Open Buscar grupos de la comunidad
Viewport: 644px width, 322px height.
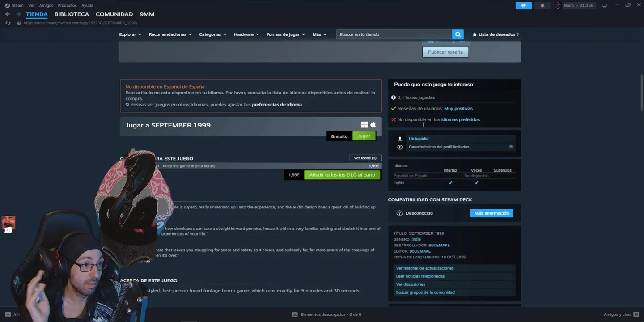pyautogui.click(x=425, y=292)
